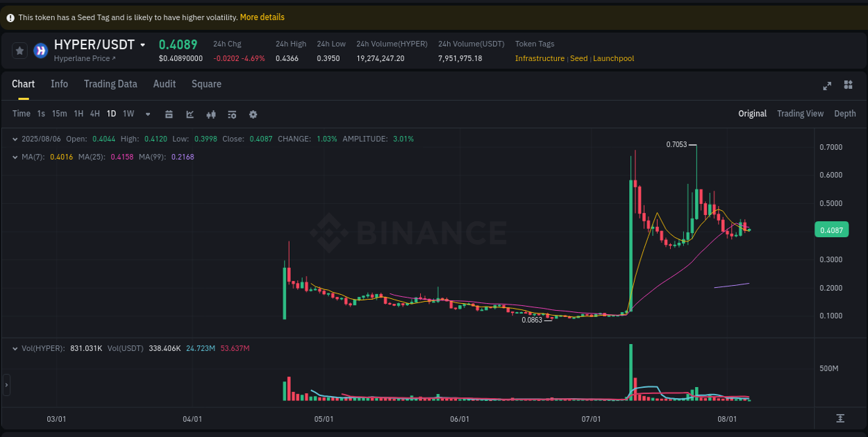Click the Hyperlane token logo
868x437 pixels.
click(x=40, y=50)
